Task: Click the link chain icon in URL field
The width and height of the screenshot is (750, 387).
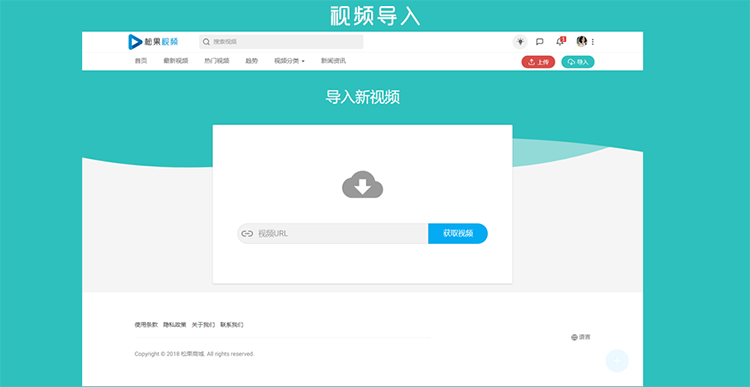Action: (x=247, y=233)
